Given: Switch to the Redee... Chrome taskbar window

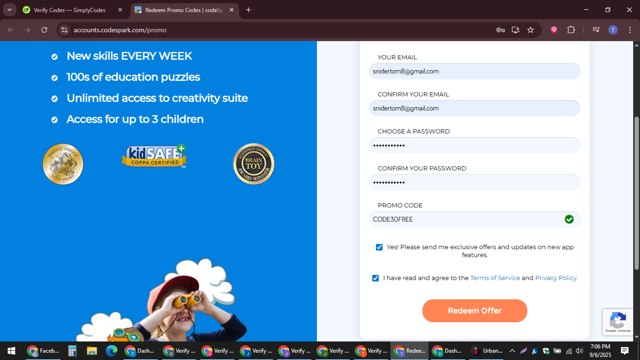Looking at the screenshot, I should point(410,351).
